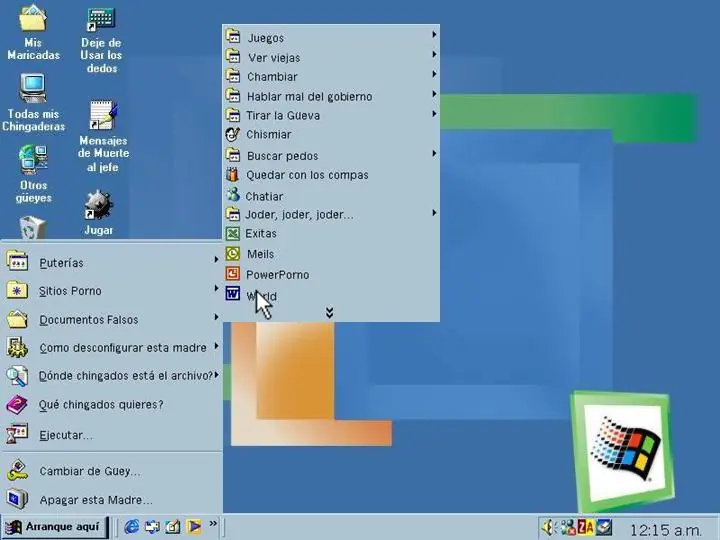Show more items with double chevron
The image size is (720, 540).
329,313
